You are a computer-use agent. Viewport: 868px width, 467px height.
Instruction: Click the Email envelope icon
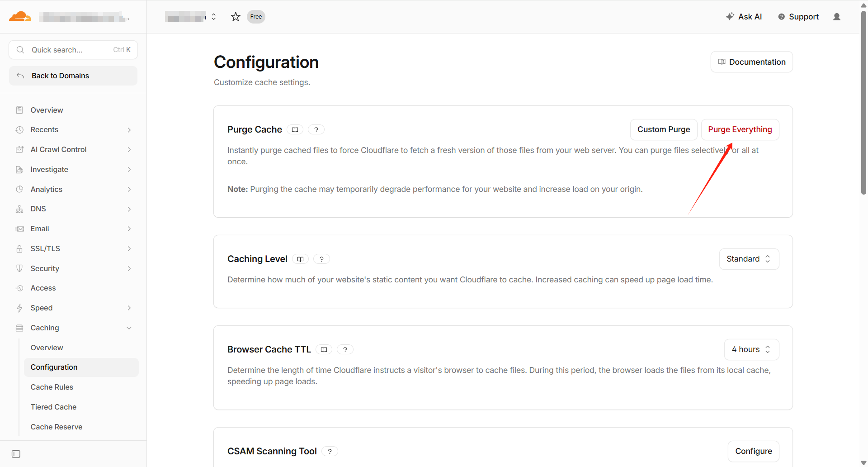(x=19, y=229)
